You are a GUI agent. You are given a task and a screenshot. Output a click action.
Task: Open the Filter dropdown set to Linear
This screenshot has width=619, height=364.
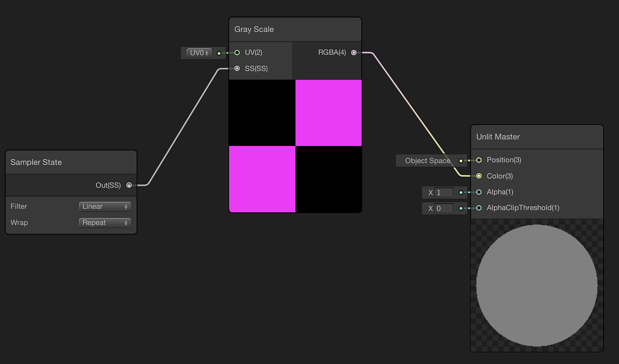coord(105,206)
